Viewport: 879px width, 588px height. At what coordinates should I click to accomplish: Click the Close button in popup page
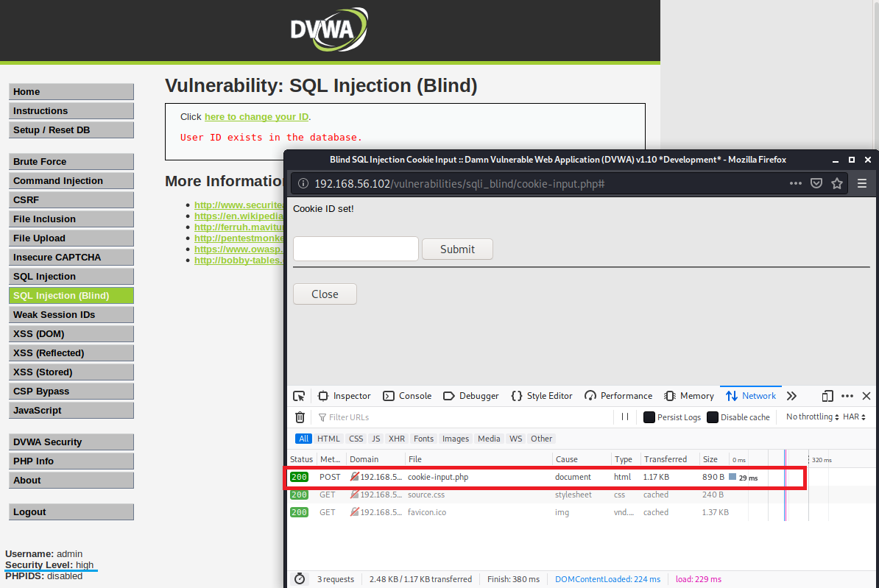tap(325, 294)
